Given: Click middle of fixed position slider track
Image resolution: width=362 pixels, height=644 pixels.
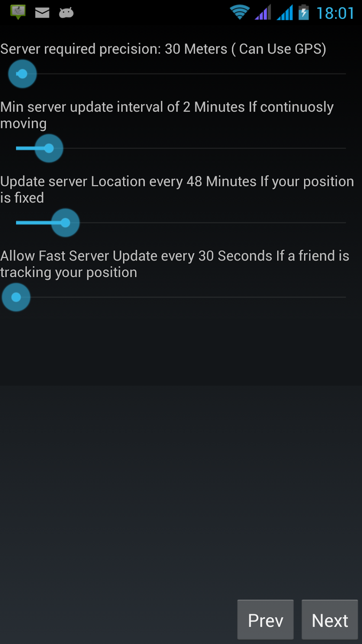Looking at the screenshot, I should point(181,223).
